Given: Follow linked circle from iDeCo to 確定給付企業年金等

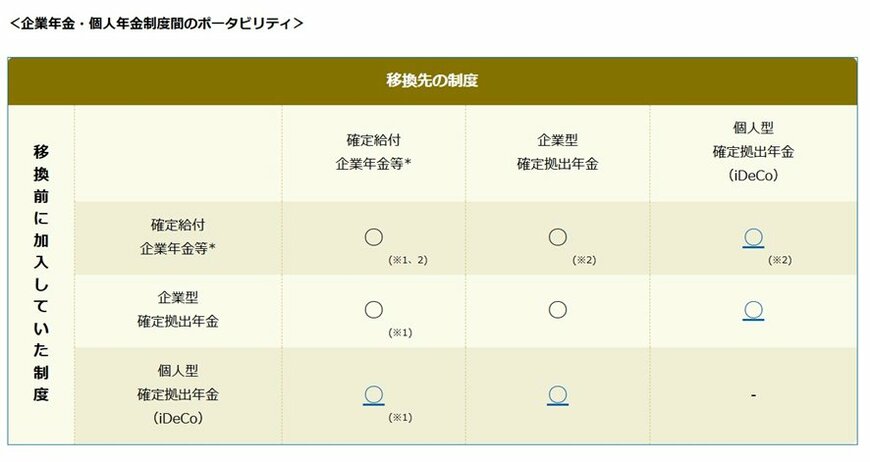Looking at the screenshot, I should 373,394.
